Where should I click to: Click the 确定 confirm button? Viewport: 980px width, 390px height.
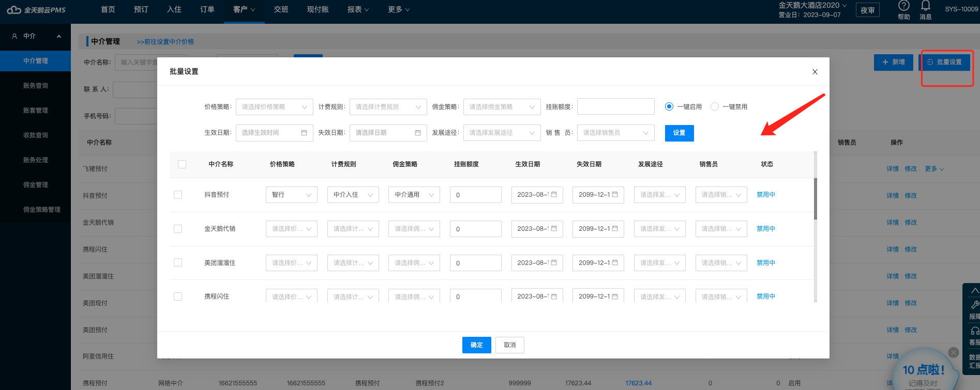[x=477, y=345]
